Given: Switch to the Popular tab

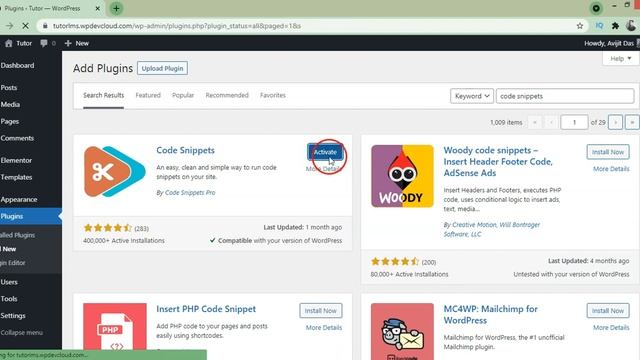Looking at the screenshot, I should (x=183, y=95).
